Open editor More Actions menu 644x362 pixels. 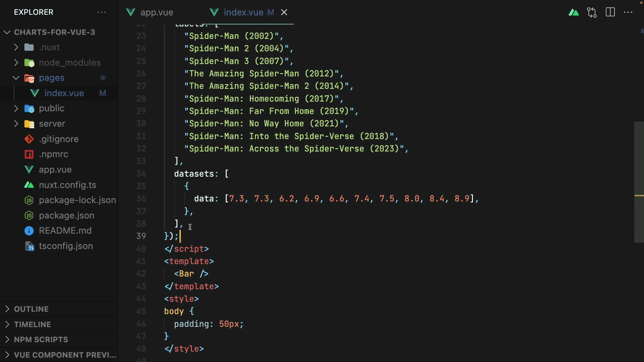tap(628, 12)
